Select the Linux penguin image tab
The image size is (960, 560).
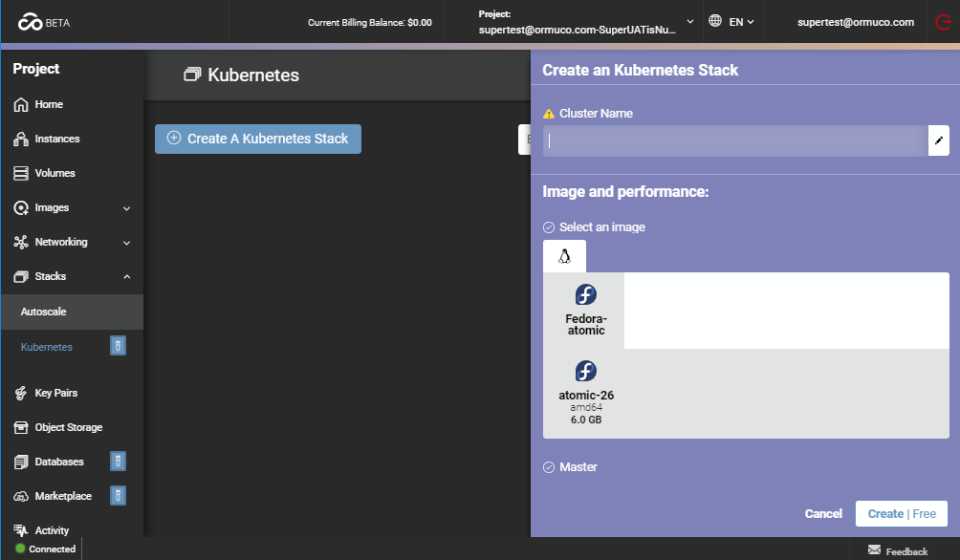coord(564,257)
